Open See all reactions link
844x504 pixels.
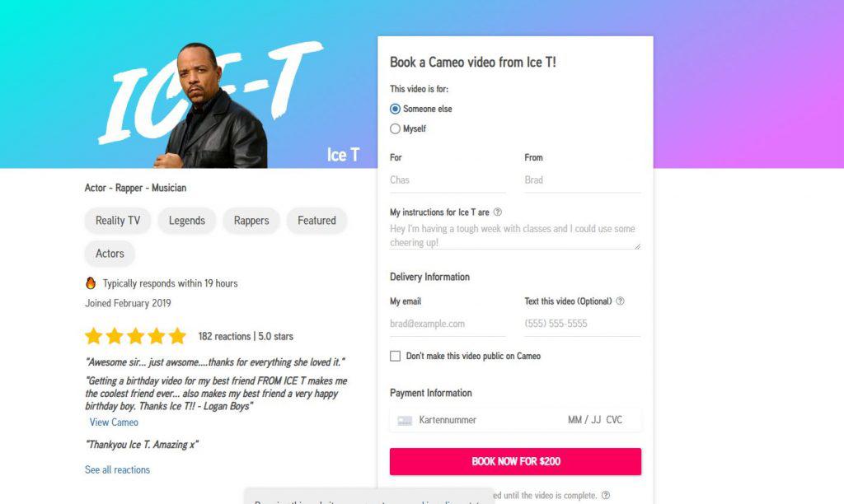pos(117,469)
